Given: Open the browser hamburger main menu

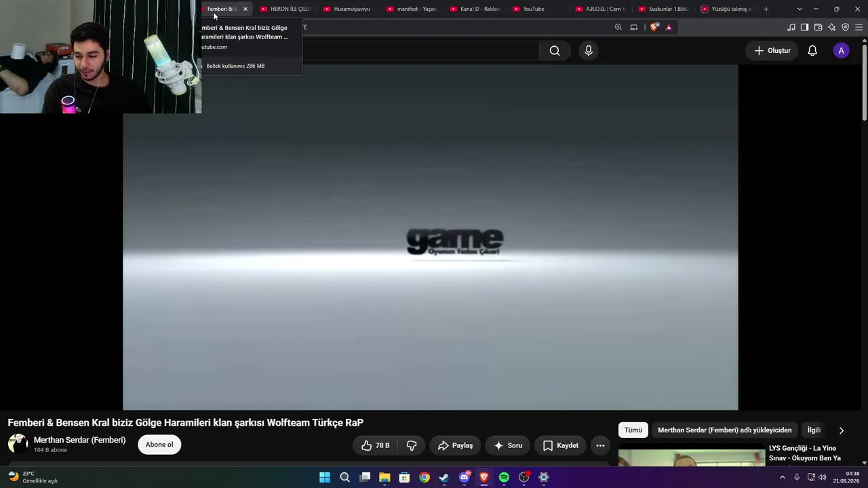Looking at the screenshot, I should click(x=859, y=27).
